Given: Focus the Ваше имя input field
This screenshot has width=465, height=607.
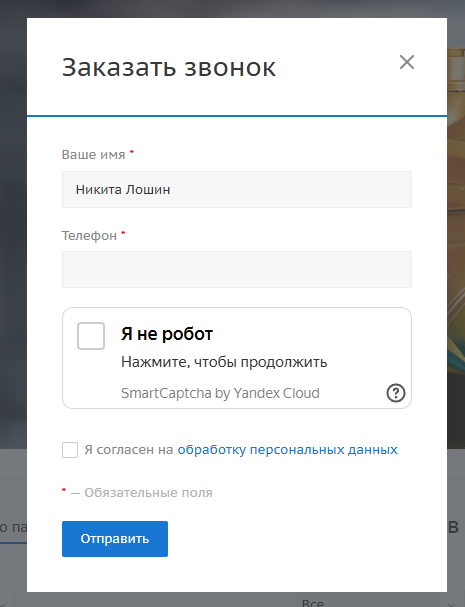Looking at the screenshot, I should coord(237,189).
